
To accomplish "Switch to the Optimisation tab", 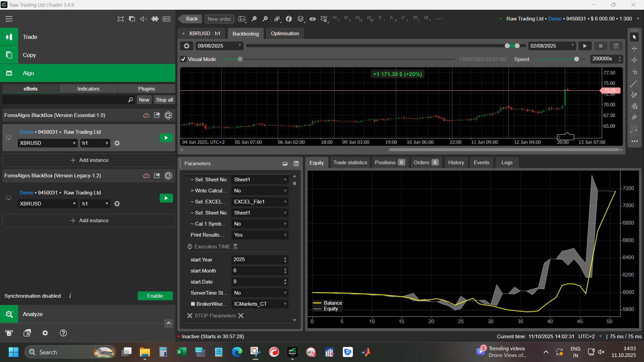I will [x=285, y=34].
